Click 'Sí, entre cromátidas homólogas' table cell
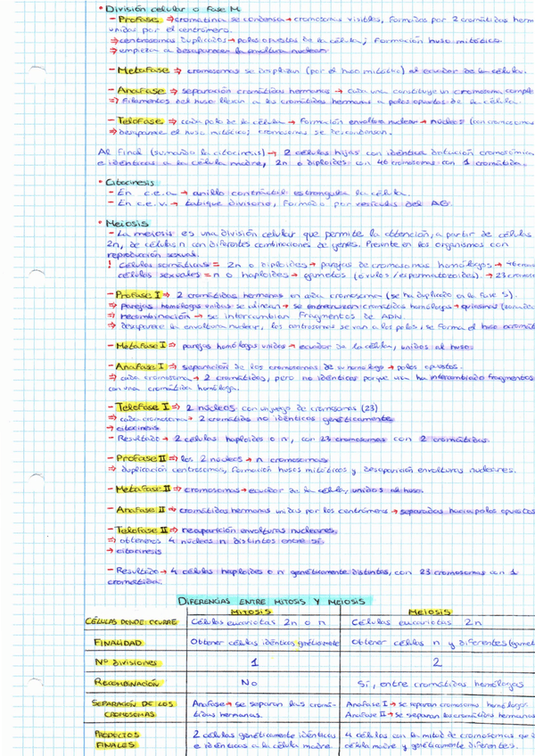This screenshot has height=756, width=535. (440, 684)
